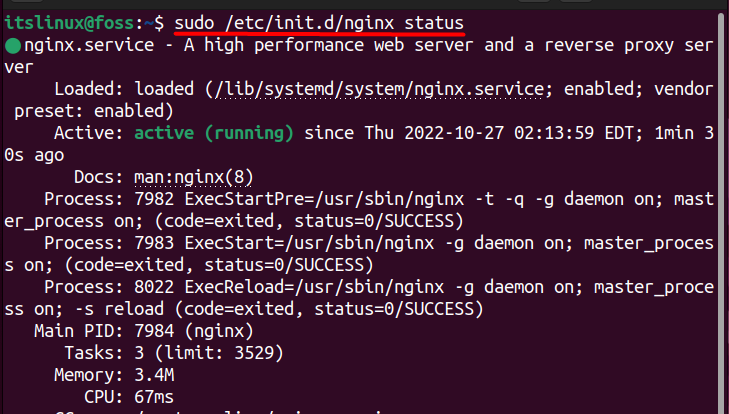Click the command 'sudo /etc/init.d/nginx status'
The width and height of the screenshot is (729, 414).
click(x=319, y=23)
